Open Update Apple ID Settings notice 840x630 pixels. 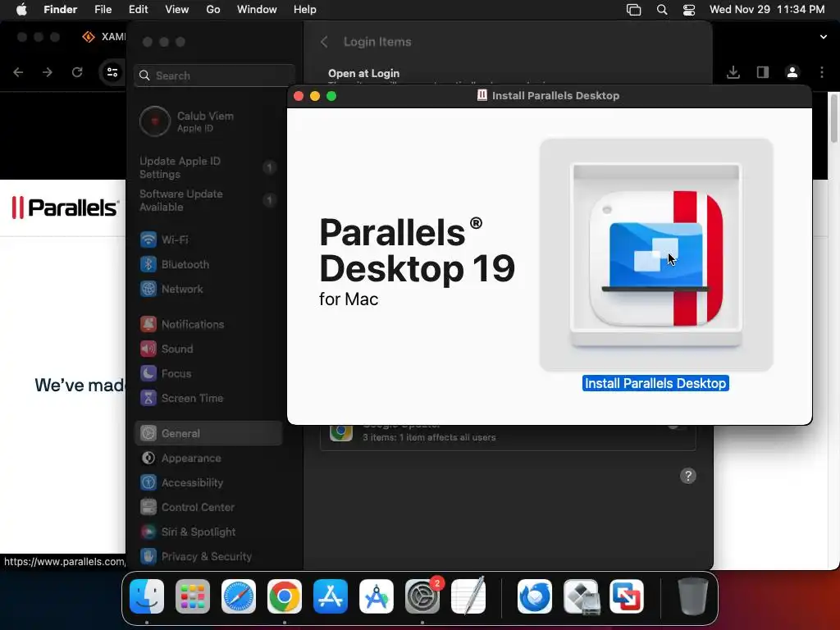click(x=209, y=167)
